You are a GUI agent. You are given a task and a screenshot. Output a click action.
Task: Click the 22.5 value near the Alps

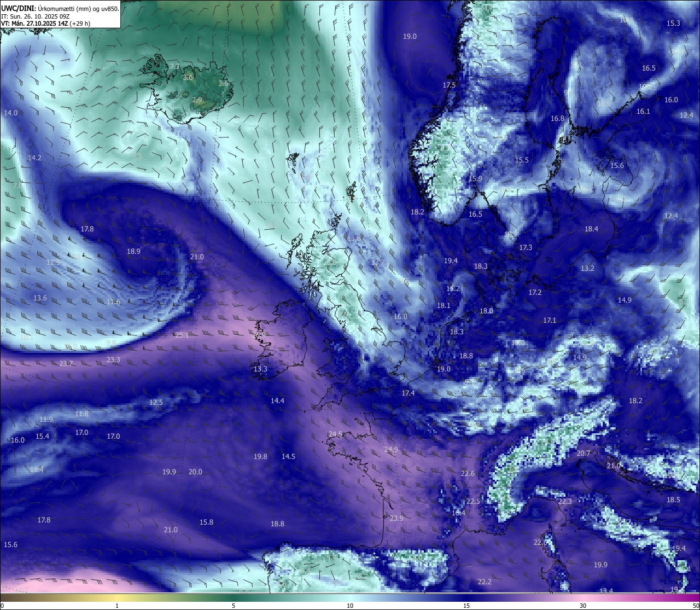coord(473,502)
